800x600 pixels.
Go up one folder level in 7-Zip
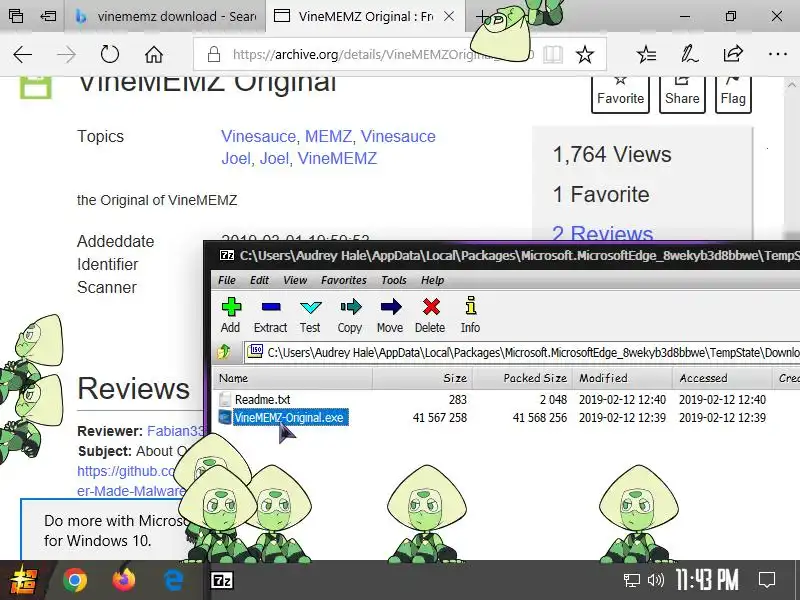coord(224,352)
